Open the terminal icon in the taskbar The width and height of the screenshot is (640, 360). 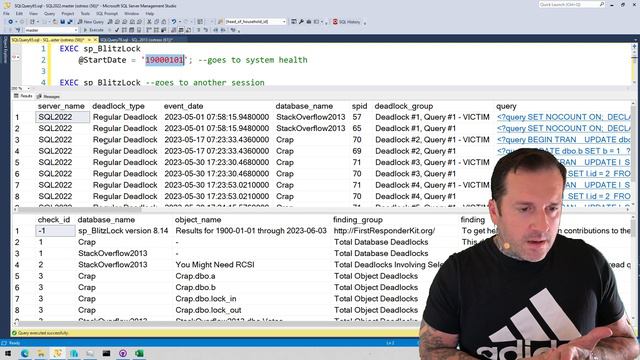pyautogui.click(x=106, y=353)
